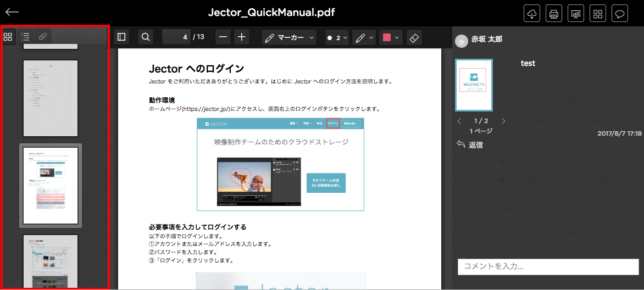Click the ログイン button in embedded screenshot

[332, 123]
